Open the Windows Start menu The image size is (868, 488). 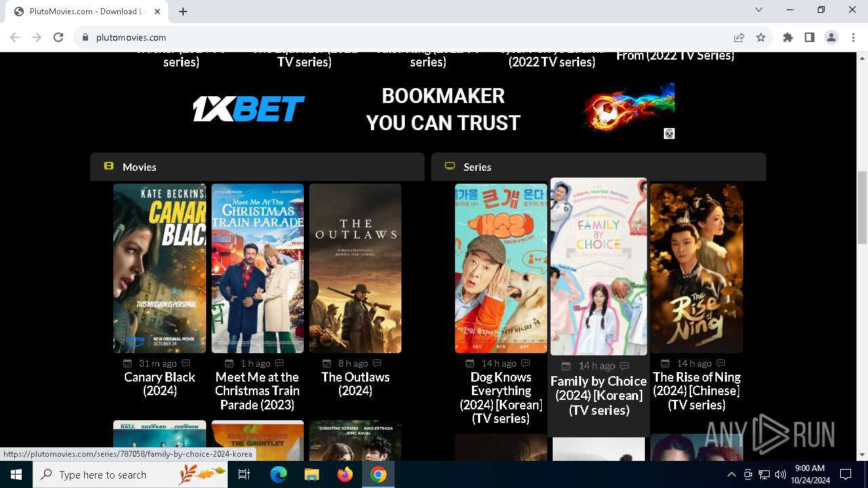pyautogui.click(x=16, y=474)
